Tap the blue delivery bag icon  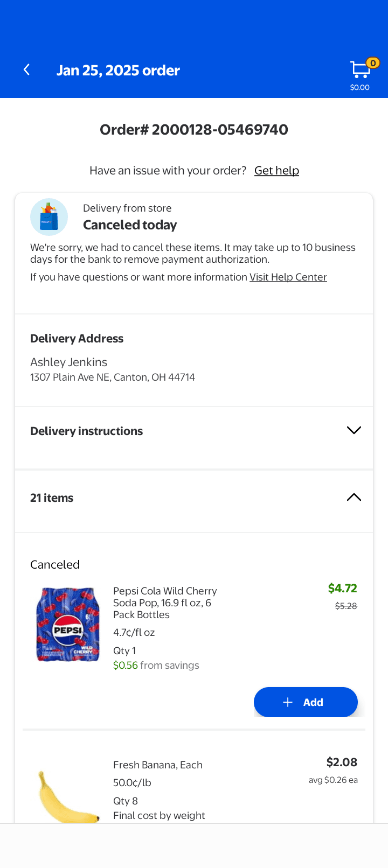pyautogui.click(x=49, y=217)
